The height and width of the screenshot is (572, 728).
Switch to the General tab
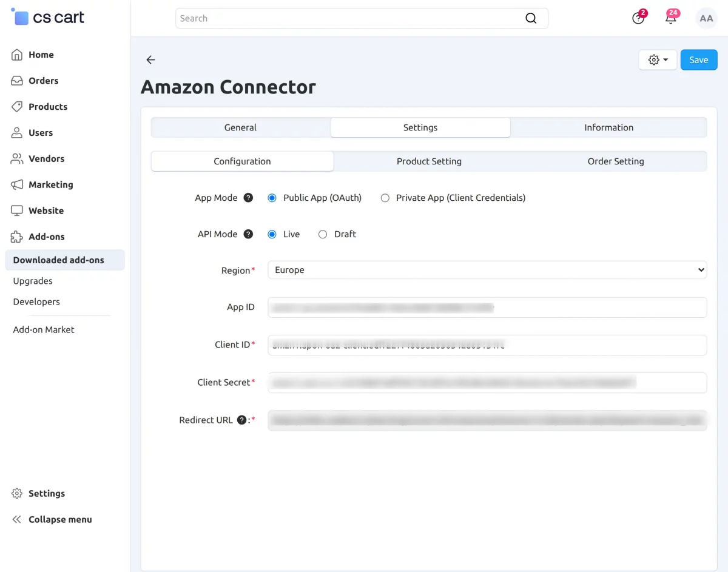click(x=240, y=127)
